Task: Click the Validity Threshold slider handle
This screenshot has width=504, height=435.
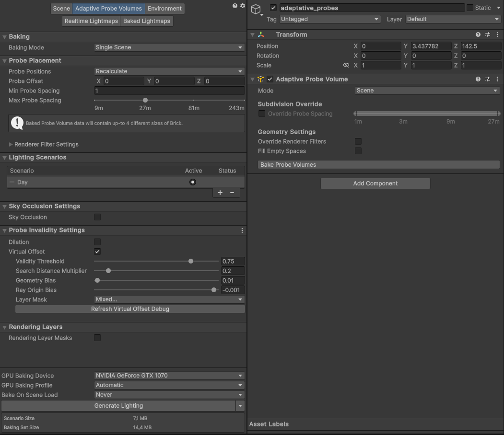Action: tap(190, 261)
